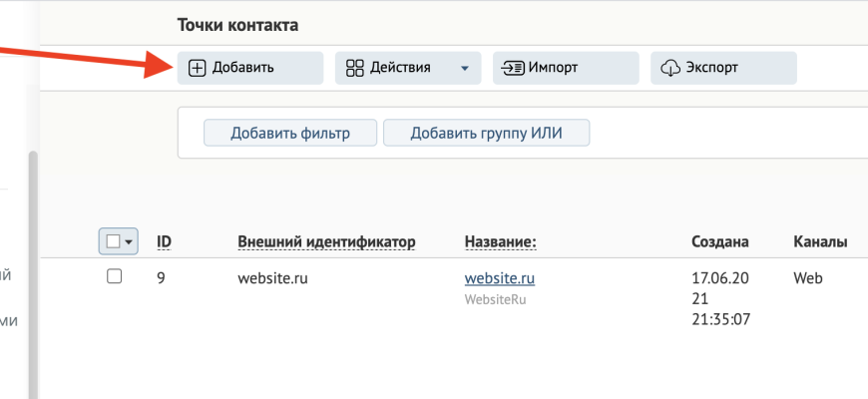The width and height of the screenshot is (868, 399).
Task: Click the plus icon on Добавить button
Action: 197,68
